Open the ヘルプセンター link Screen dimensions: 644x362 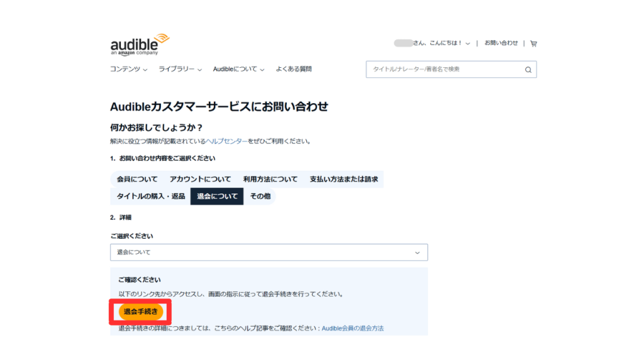(226, 141)
